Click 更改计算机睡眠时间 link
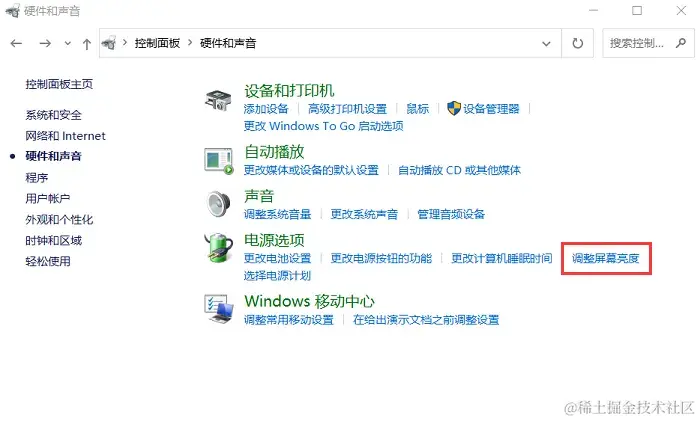The image size is (700, 421). click(x=502, y=258)
